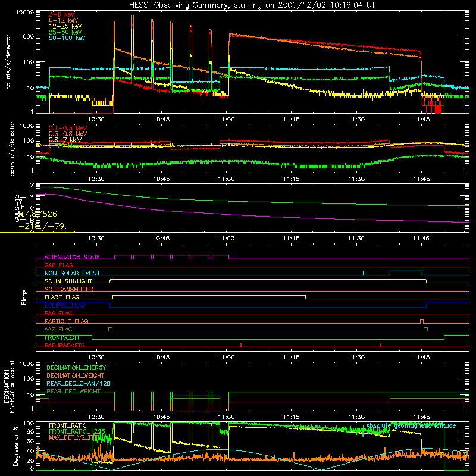Click the 80 tick label on the bottom panel
This screenshot has width=476, height=476.
(30, 431)
